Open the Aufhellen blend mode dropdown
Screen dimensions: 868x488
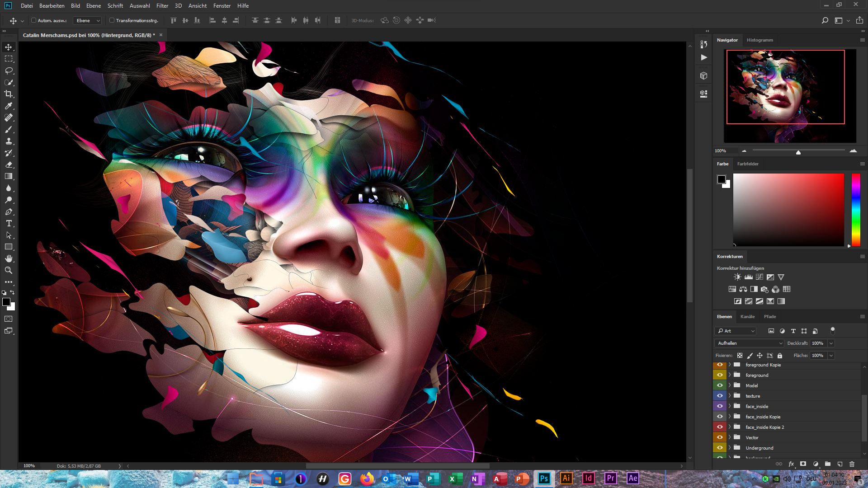pos(750,343)
